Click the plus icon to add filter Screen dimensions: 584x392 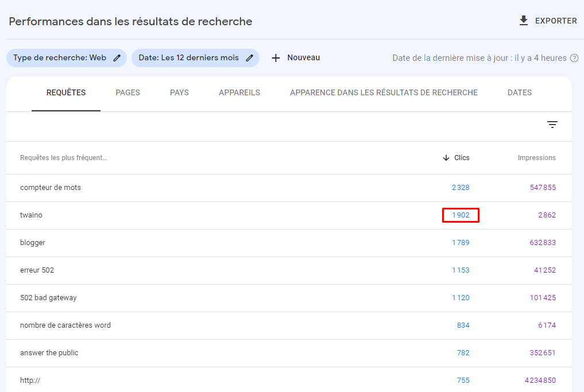[276, 58]
